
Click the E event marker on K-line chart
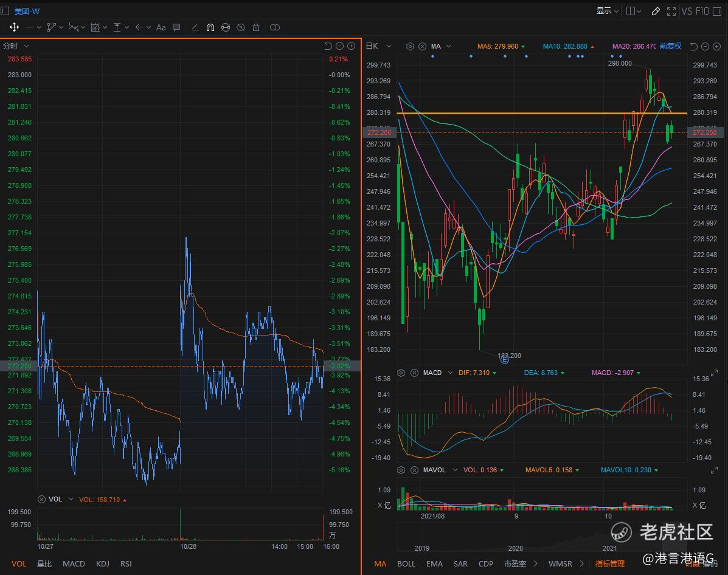[x=504, y=360]
